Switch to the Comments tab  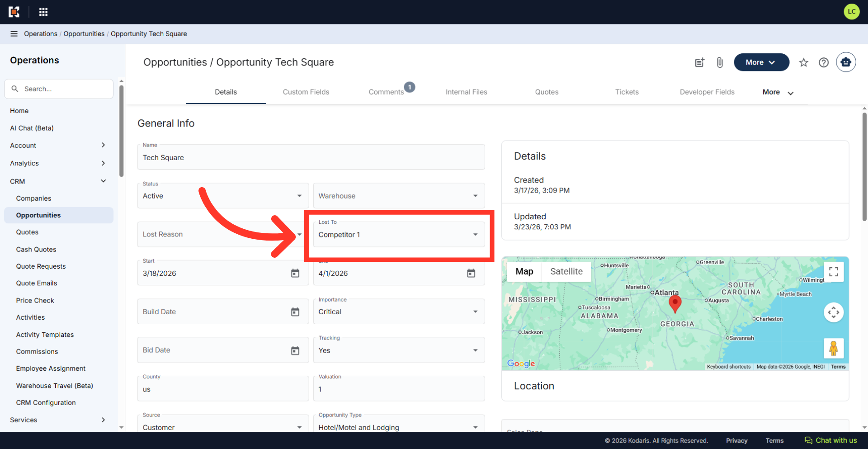tap(387, 92)
